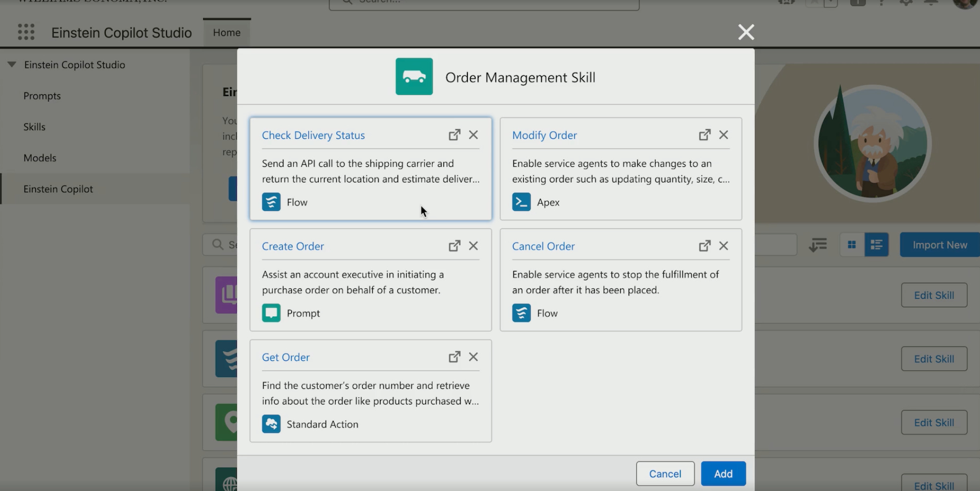Screen dimensions: 980x491
Task: Switch to list view layout
Action: click(876, 245)
